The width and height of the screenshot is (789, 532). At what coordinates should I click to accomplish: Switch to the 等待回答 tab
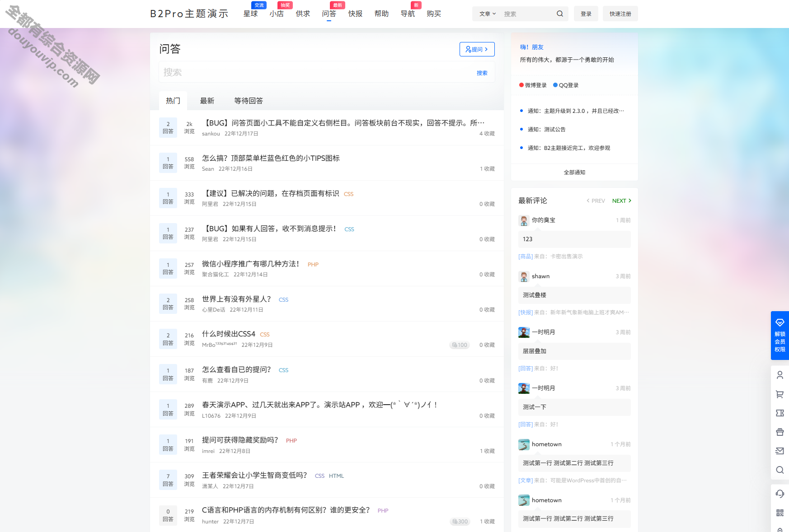coord(249,101)
